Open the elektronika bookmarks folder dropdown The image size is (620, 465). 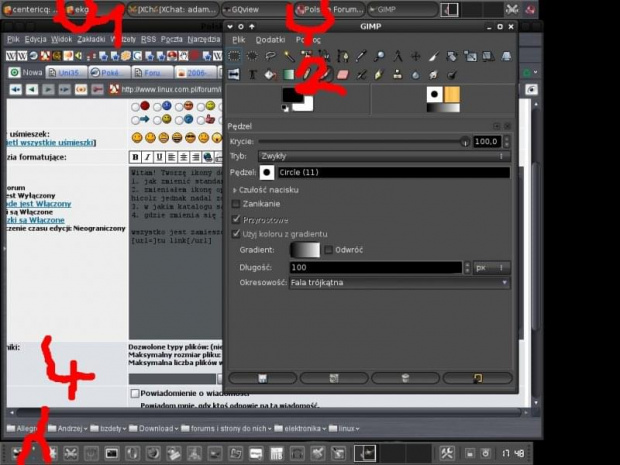(300, 429)
